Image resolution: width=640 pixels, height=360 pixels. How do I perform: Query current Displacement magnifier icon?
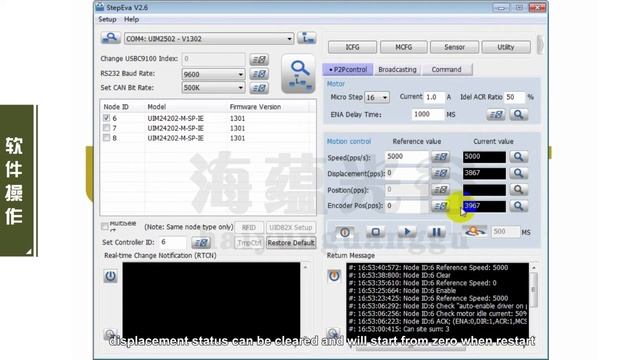tap(518, 173)
